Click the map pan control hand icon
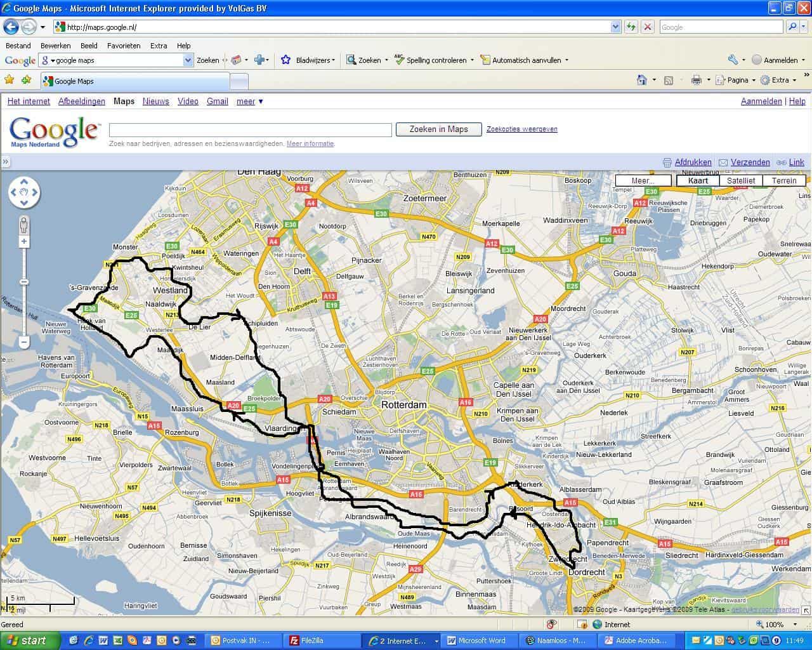 [x=24, y=192]
